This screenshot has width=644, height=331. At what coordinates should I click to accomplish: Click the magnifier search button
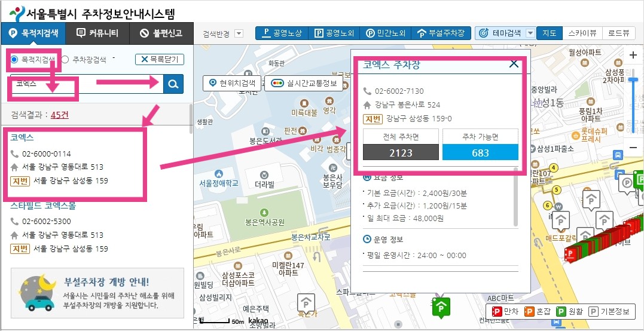pyautogui.click(x=173, y=84)
